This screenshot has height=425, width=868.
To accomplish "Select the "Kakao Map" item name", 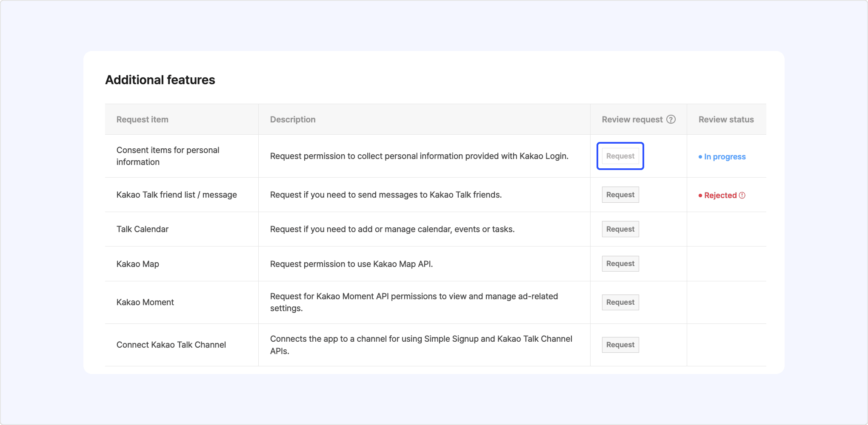I will [138, 264].
